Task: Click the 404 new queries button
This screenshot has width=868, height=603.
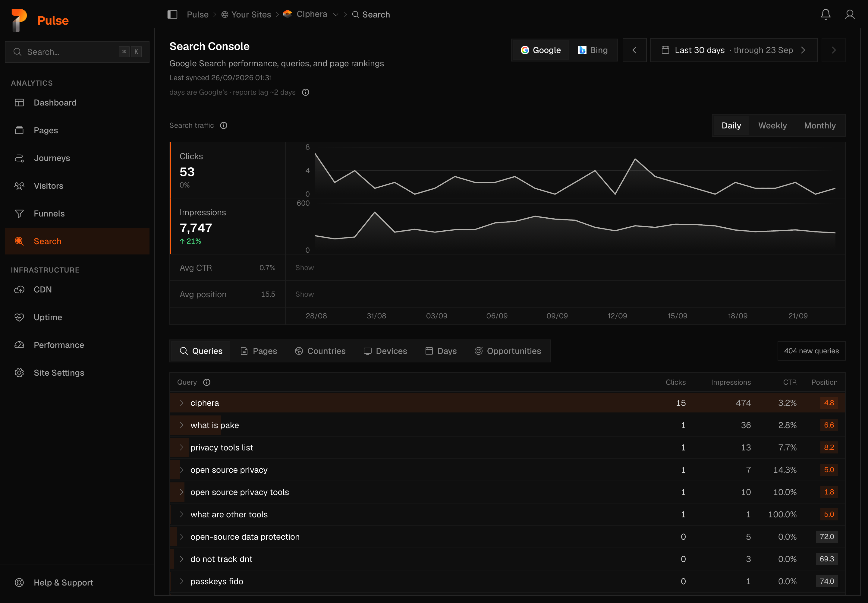Action: [x=811, y=351]
